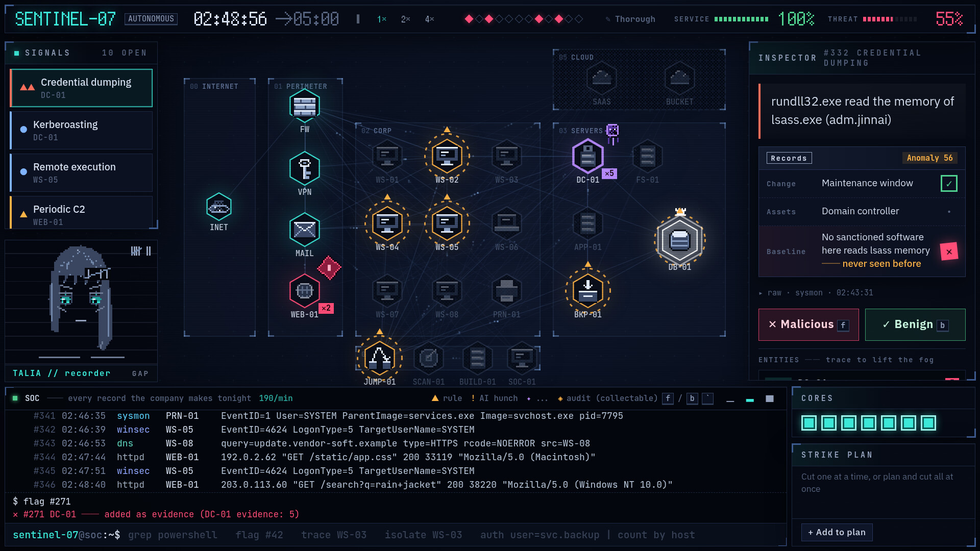Select the VPN key node
This screenshot has height=551, width=980.
(x=305, y=168)
